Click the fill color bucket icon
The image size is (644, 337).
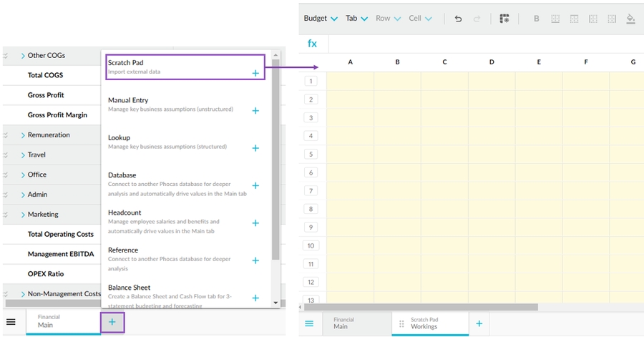coord(630,19)
